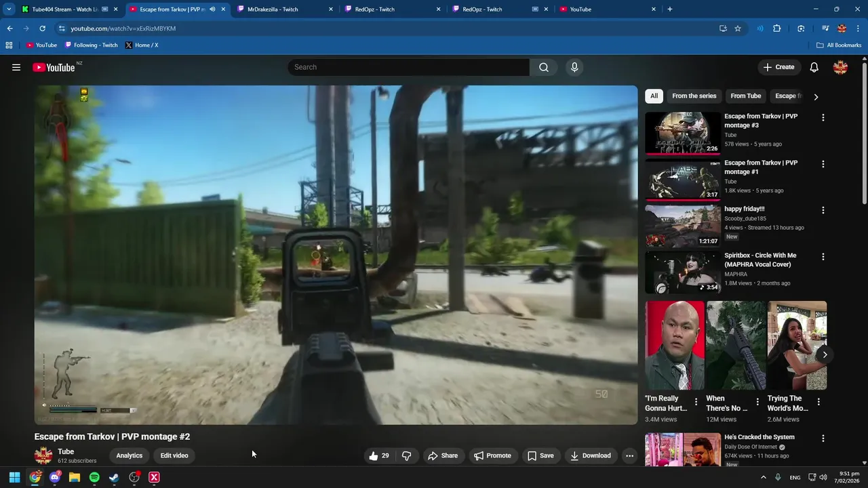The width and height of the screenshot is (868, 488).
Task: Open All Bookmarks folder
Action: point(839,45)
